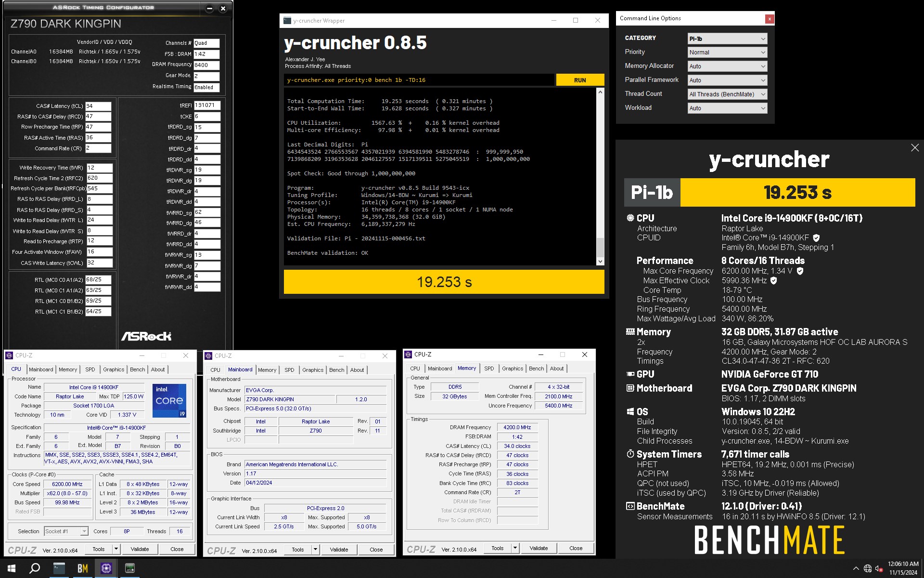
Task: Open the green chip taskbar icon
Action: (129, 568)
